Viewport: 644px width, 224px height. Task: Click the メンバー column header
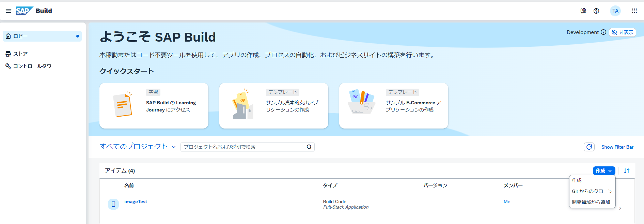pos(513,185)
